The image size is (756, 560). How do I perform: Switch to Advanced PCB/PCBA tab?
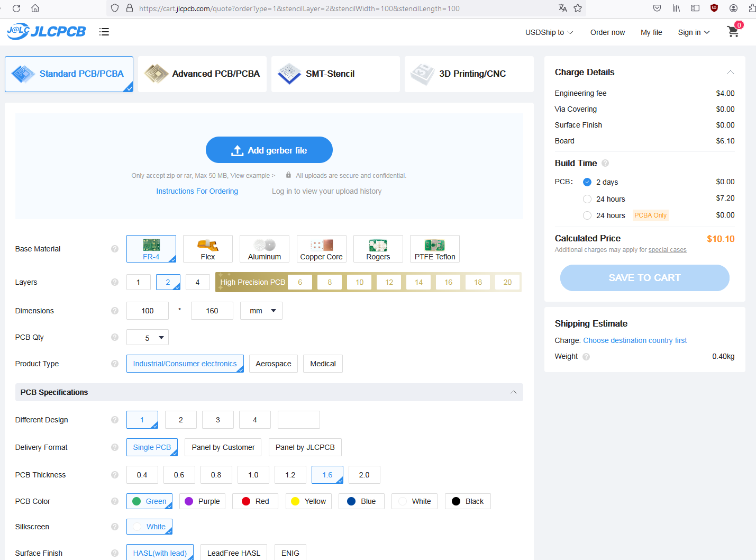coord(202,74)
